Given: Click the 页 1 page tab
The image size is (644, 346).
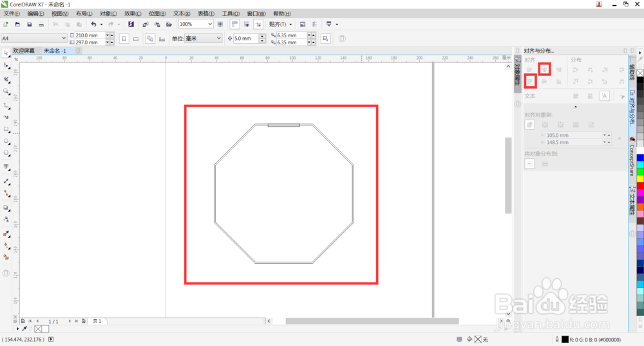Looking at the screenshot, I should pos(98,321).
